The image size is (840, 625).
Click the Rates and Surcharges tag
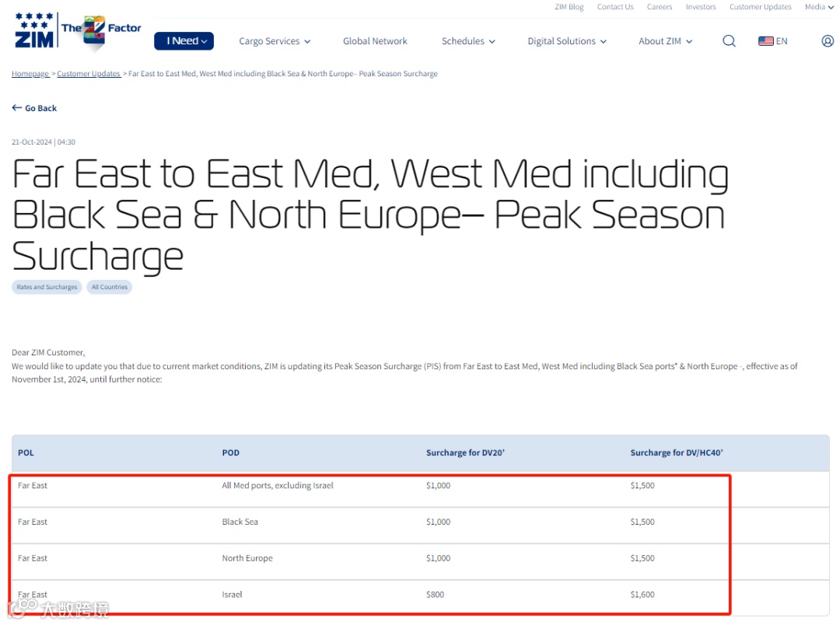[x=47, y=287]
